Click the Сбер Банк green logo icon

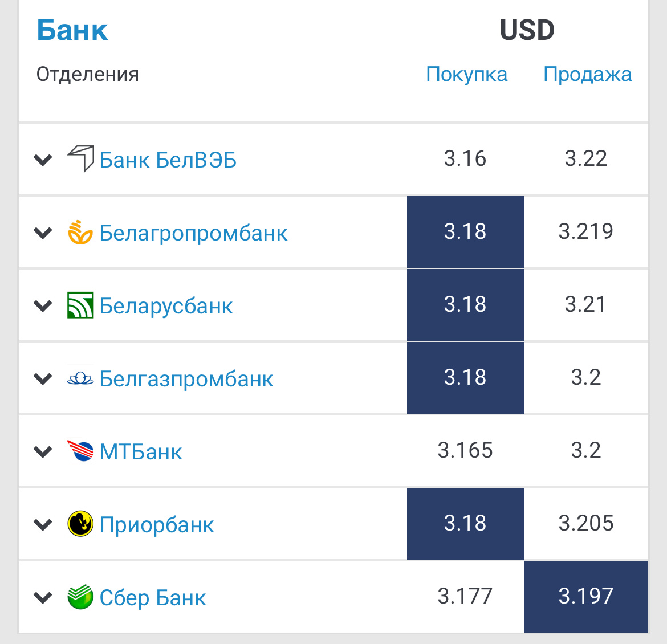point(80,597)
